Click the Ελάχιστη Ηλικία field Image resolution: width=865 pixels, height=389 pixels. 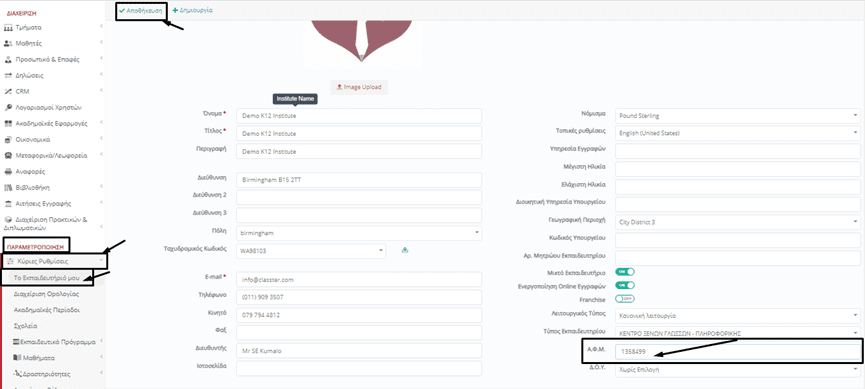tap(737, 187)
